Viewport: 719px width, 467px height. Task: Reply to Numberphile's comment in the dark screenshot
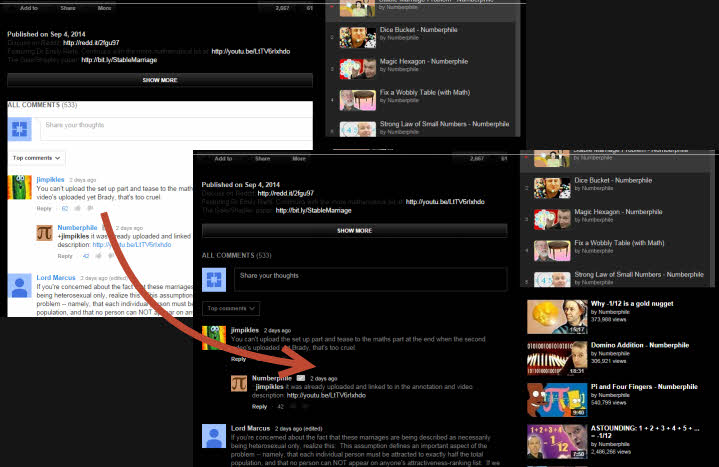pos(260,406)
